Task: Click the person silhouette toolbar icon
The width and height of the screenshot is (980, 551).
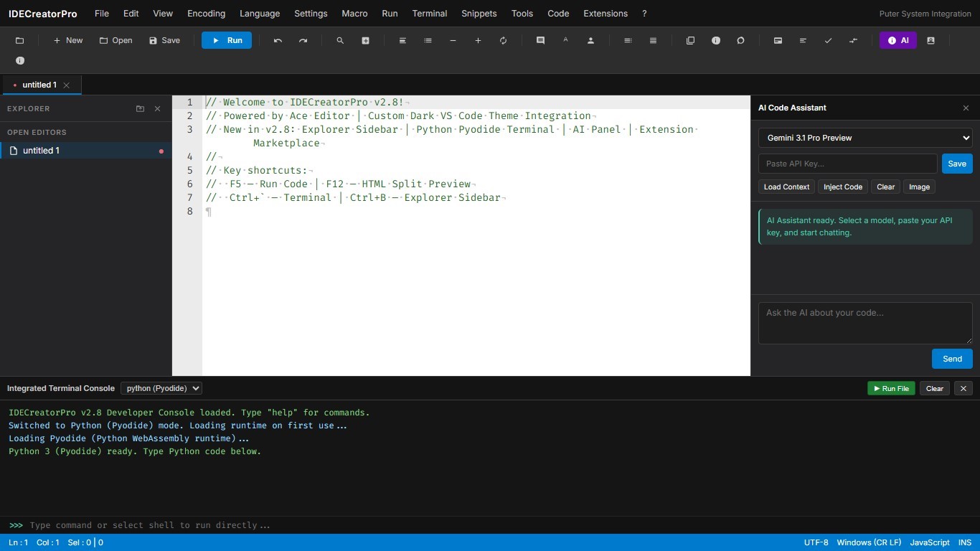Action: point(590,41)
